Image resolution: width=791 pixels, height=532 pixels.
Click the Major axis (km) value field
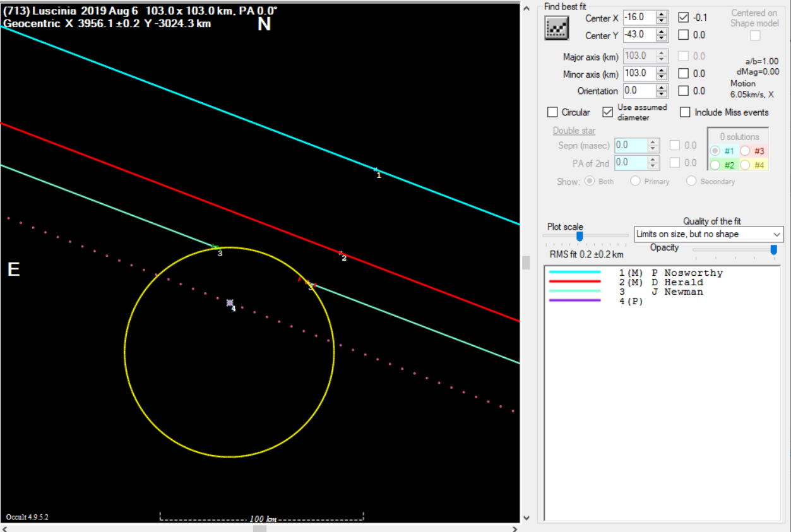pyautogui.click(x=639, y=56)
